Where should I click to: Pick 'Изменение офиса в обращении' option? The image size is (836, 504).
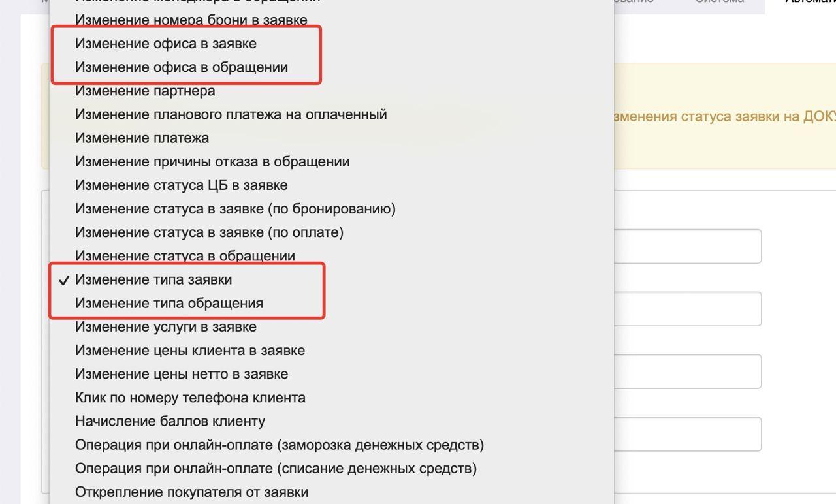pos(182,67)
